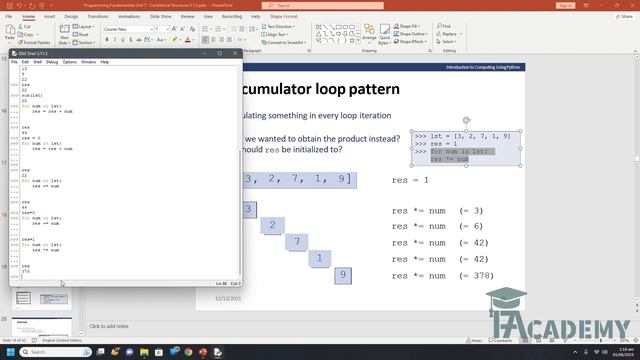Expand the Layout dropdown

click(84, 27)
